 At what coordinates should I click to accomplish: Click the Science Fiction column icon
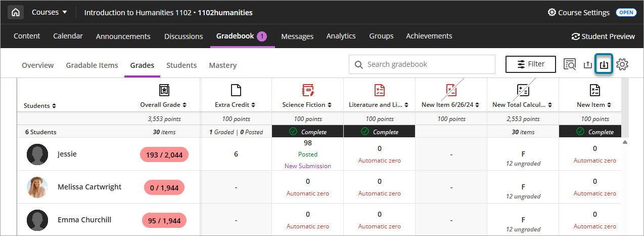308,90
